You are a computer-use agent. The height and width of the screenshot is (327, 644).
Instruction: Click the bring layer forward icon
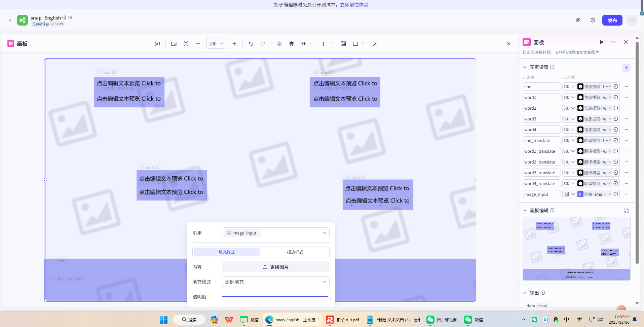pyautogui.click(x=279, y=44)
